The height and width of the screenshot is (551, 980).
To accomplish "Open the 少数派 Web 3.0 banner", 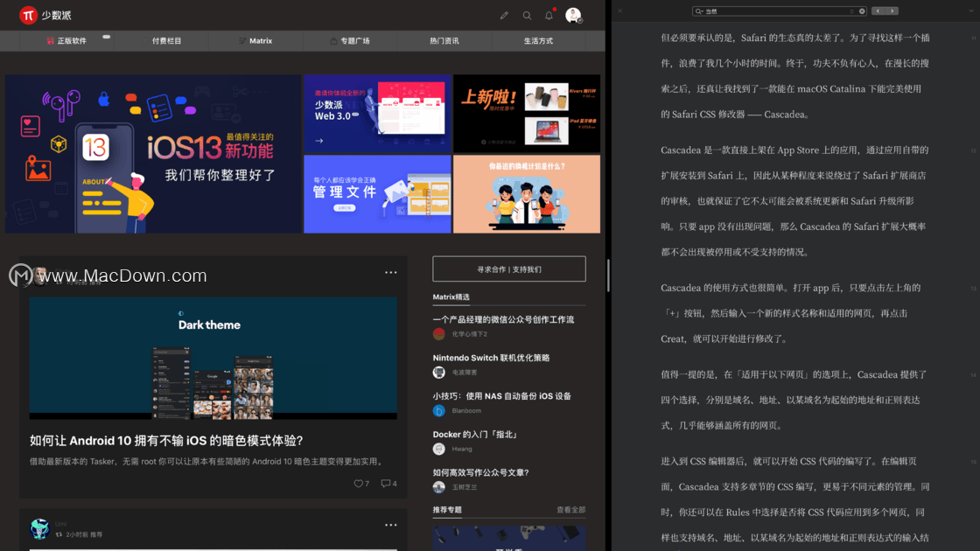I will click(x=377, y=114).
